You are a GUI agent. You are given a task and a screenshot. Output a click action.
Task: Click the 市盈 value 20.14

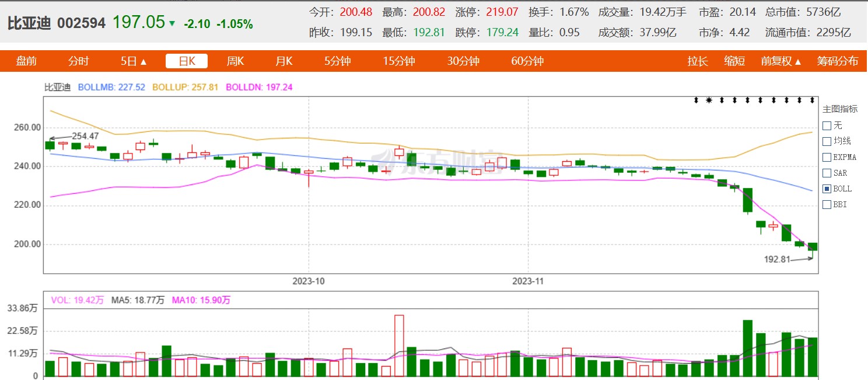(x=743, y=12)
